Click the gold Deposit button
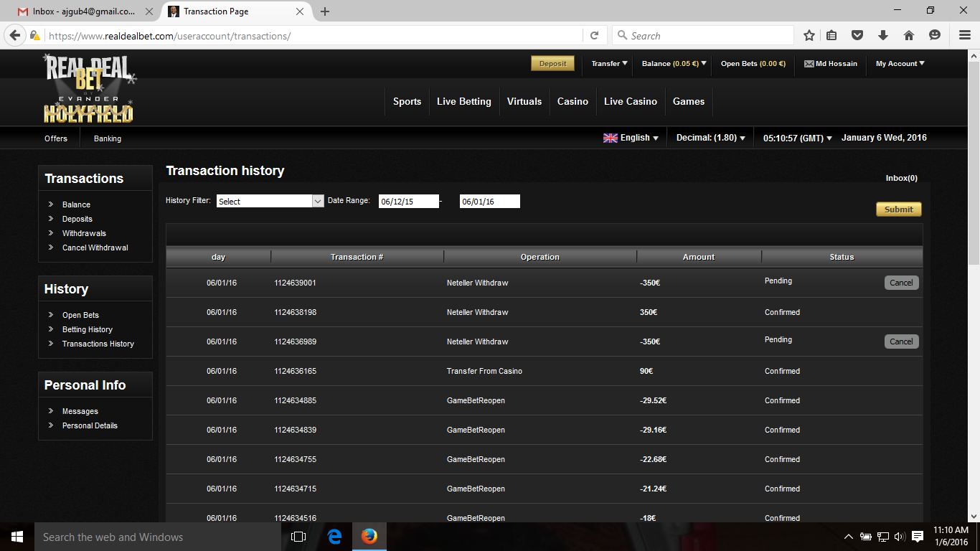980x551 pixels. pyautogui.click(x=552, y=64)
